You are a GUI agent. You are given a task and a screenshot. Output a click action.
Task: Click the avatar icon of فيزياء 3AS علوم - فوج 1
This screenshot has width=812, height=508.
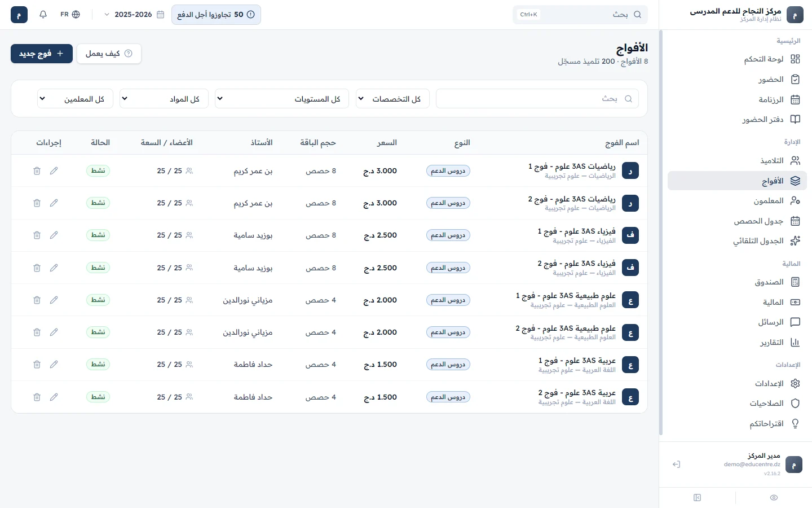tap(630, 235)
